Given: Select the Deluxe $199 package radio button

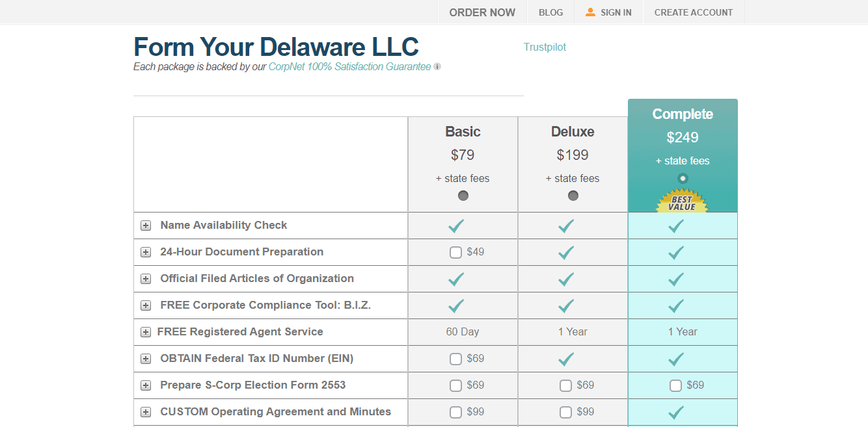Looking at the screenshot, I should (x=573, y=196).
